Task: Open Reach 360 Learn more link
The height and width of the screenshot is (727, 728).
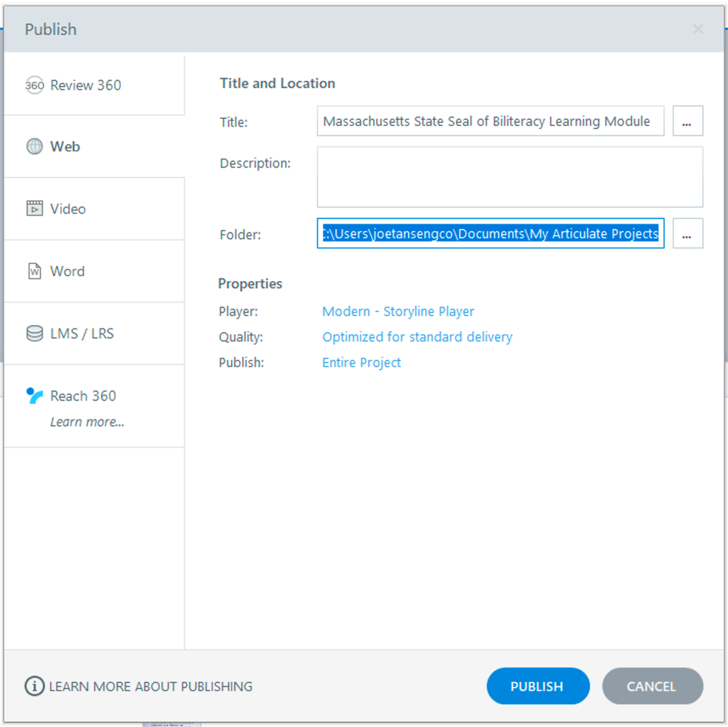Action: (x=87, y=423)
